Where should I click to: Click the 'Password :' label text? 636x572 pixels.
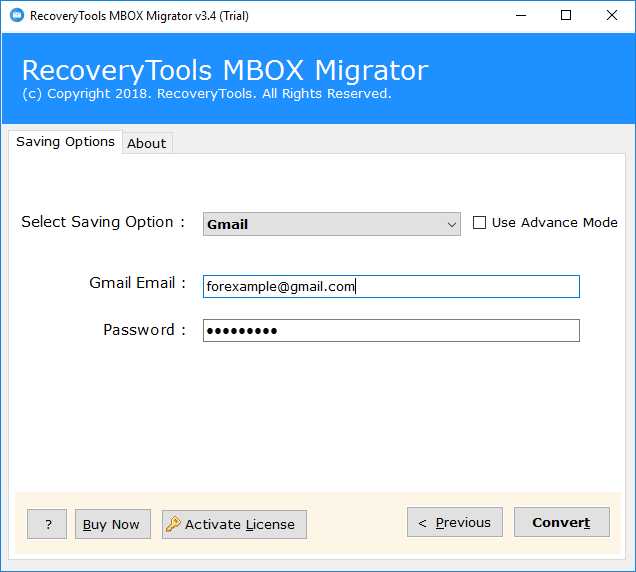[144, 330]
